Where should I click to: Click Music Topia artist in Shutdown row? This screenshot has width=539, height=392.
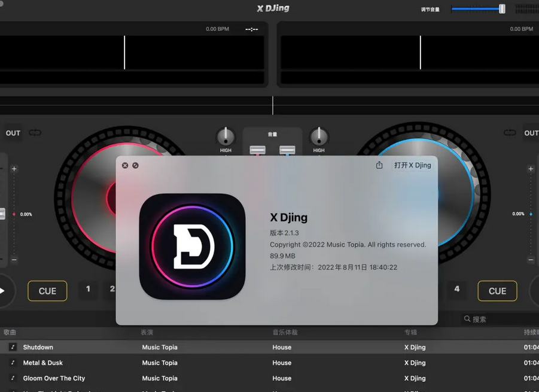point(160,347)
